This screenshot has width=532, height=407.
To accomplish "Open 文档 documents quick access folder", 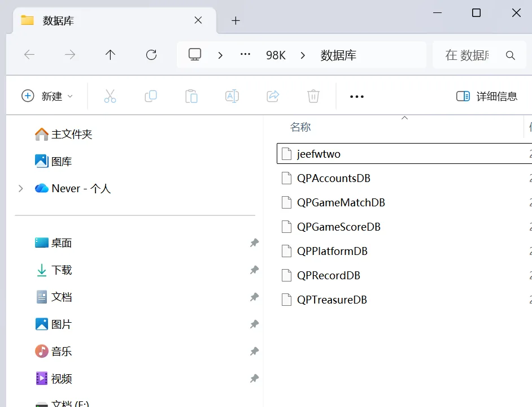I will tap(54, 297).
